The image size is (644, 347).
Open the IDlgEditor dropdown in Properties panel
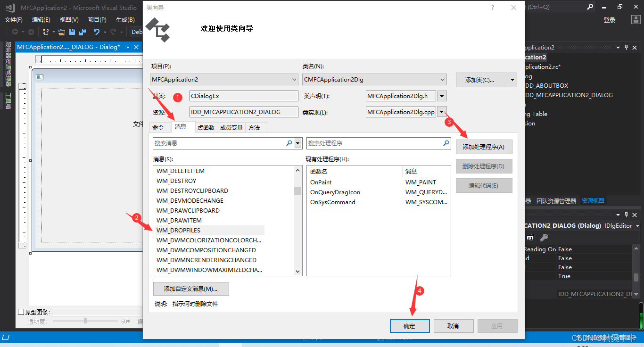638,225
